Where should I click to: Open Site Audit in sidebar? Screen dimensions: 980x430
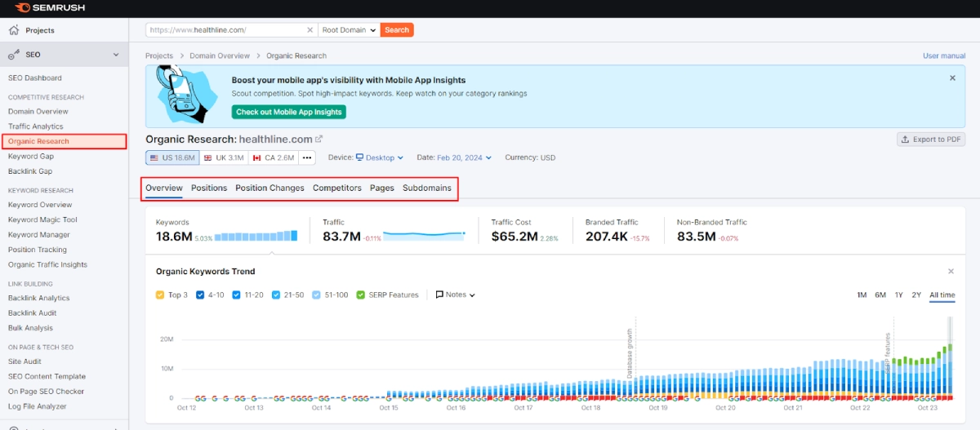click(24, 361)
